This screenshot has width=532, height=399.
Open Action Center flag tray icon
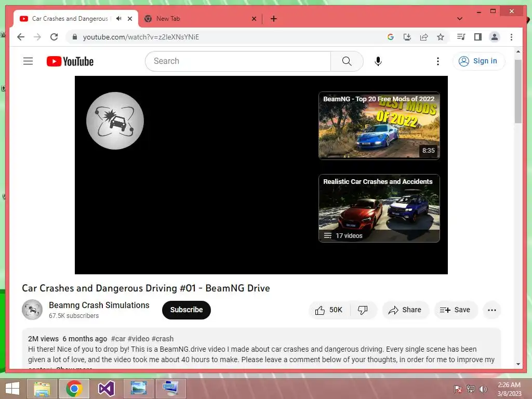tap(458, 389)
